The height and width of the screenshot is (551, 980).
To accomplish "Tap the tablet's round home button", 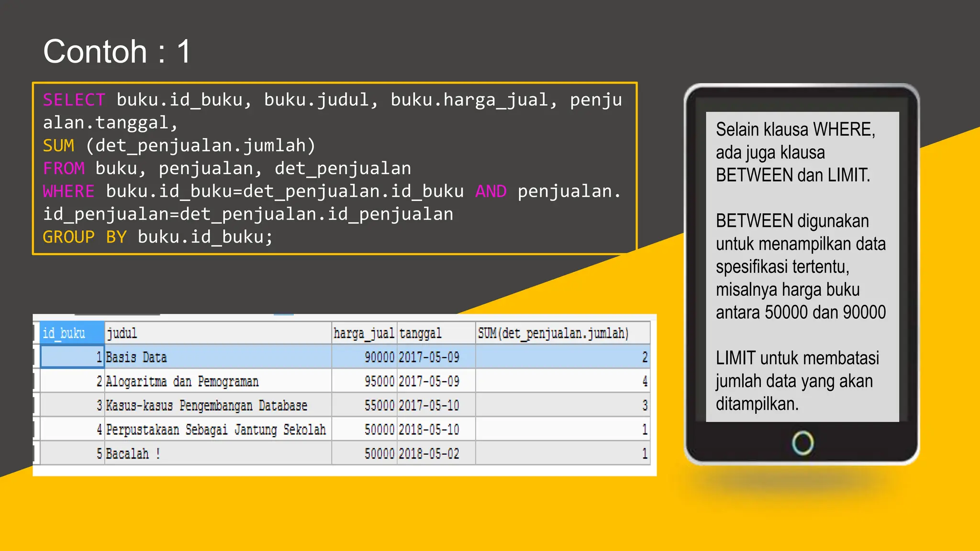I will (x=802, y=443).
